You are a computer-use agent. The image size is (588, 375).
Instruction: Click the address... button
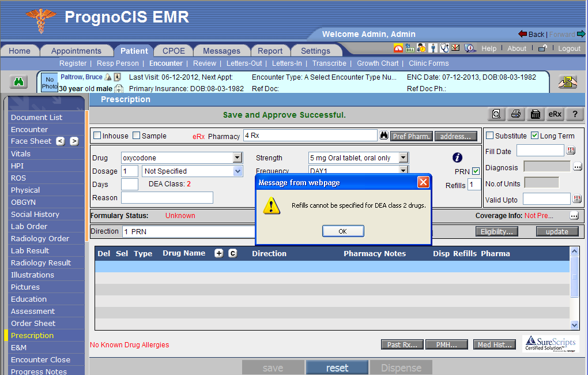pos(455,136)
